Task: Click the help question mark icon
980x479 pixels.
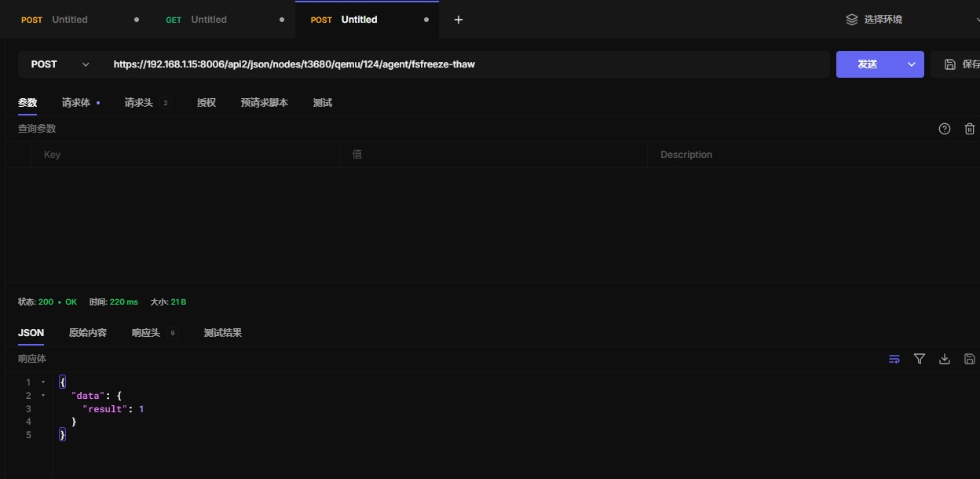Action: click(x=945, y=129)
